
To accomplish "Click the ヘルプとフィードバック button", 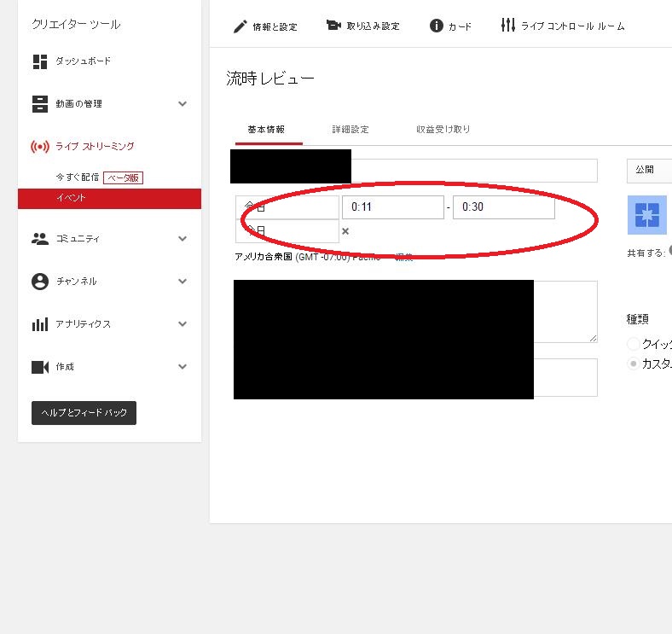I will 84,413.
